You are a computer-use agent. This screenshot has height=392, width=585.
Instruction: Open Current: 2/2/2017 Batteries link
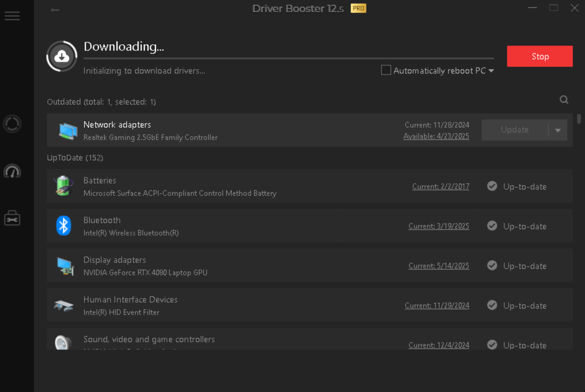click(x=441, y=186)
